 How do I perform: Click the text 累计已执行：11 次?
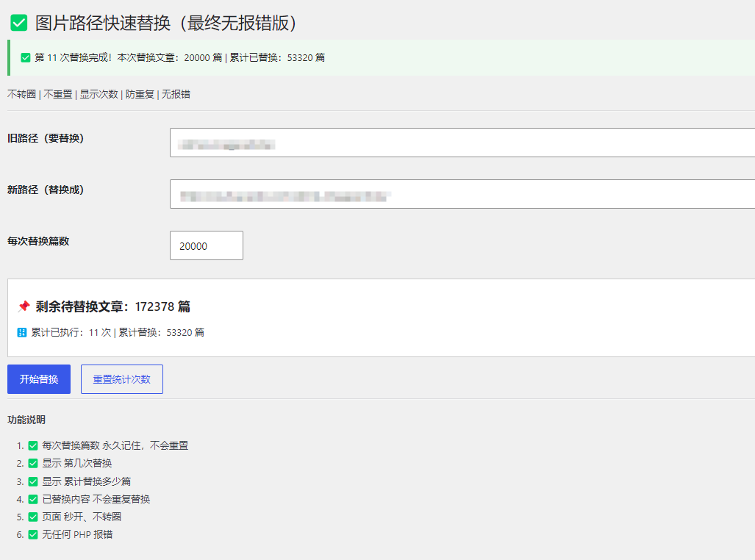(x=71, y=332)
